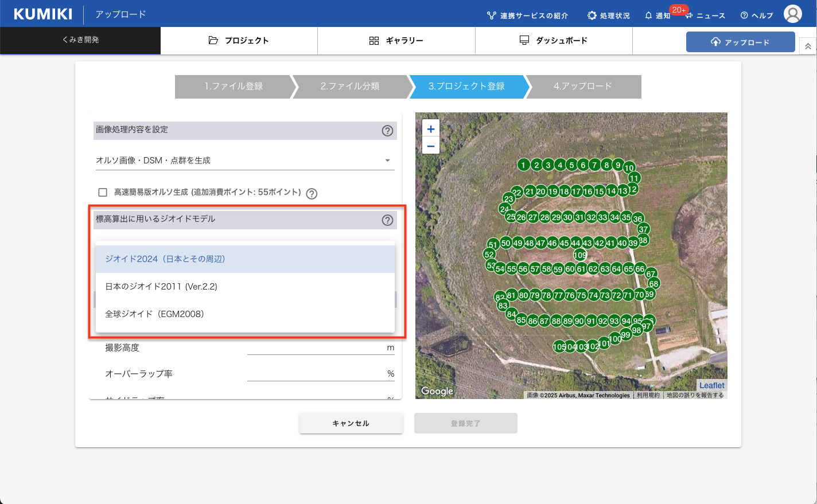817x504 pixels.
Task: Switch to プロジェクト tab
Action: (239, 41)
